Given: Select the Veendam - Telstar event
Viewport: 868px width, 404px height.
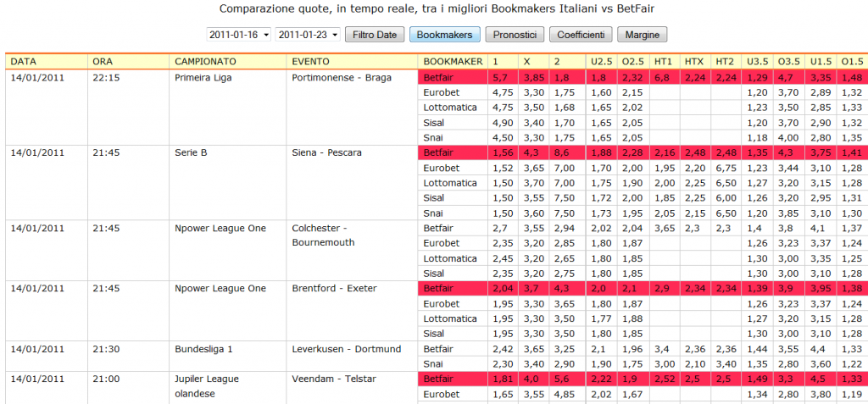Looking at the screenshot, I should click(x=333, y=379).
